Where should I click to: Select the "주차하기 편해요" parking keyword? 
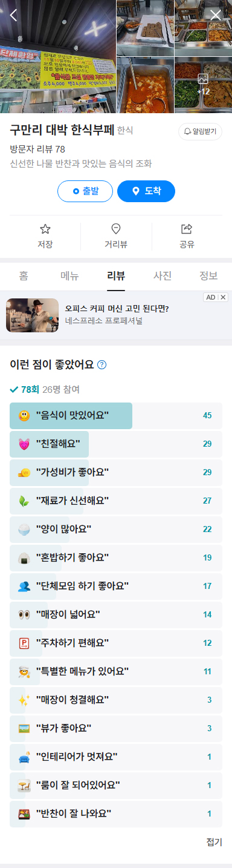[116, 642]
